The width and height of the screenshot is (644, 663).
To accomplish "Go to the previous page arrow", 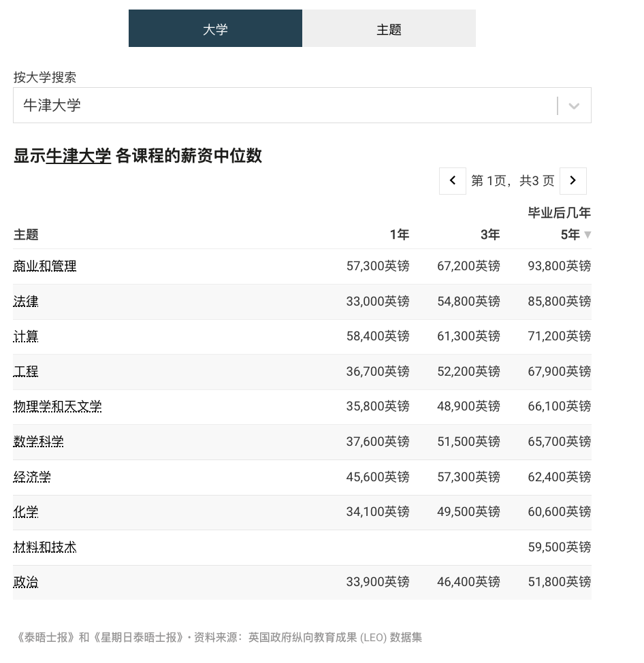I will [x=453, y=180].
